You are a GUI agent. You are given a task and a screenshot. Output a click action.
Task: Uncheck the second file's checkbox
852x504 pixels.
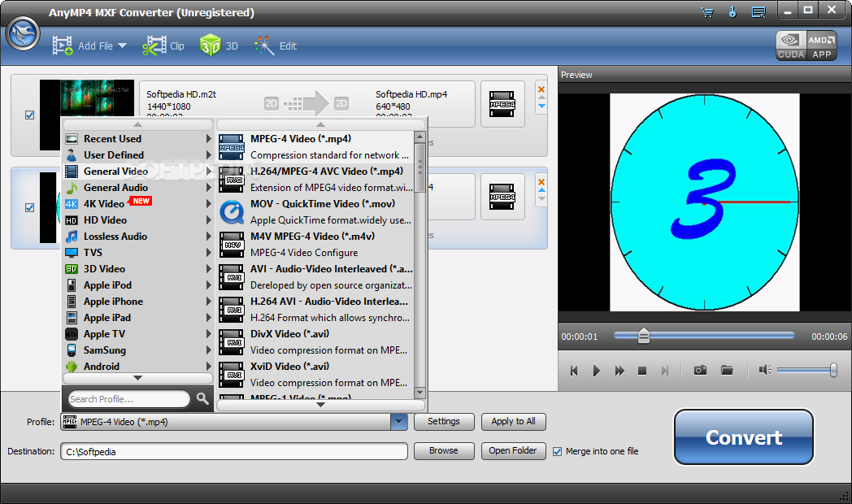30,207
